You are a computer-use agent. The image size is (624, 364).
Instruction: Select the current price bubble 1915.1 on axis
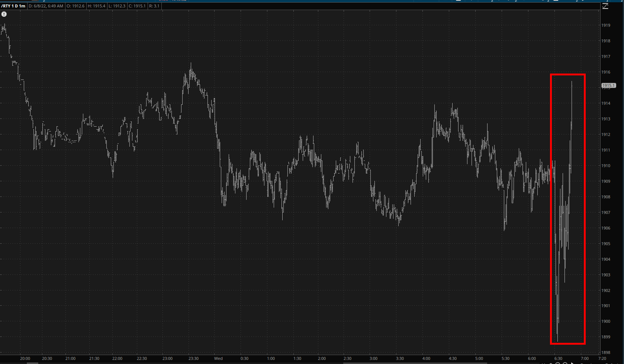point(608,85)
